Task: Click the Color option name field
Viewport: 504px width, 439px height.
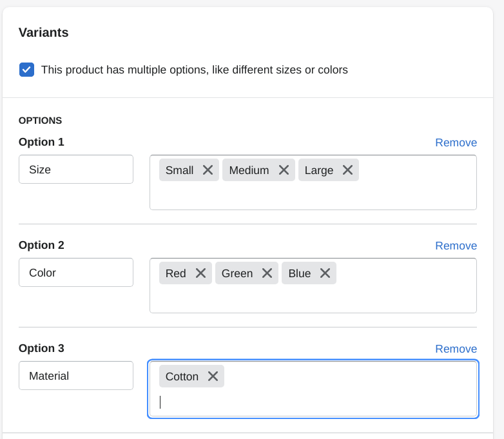Action: (76, 273)
